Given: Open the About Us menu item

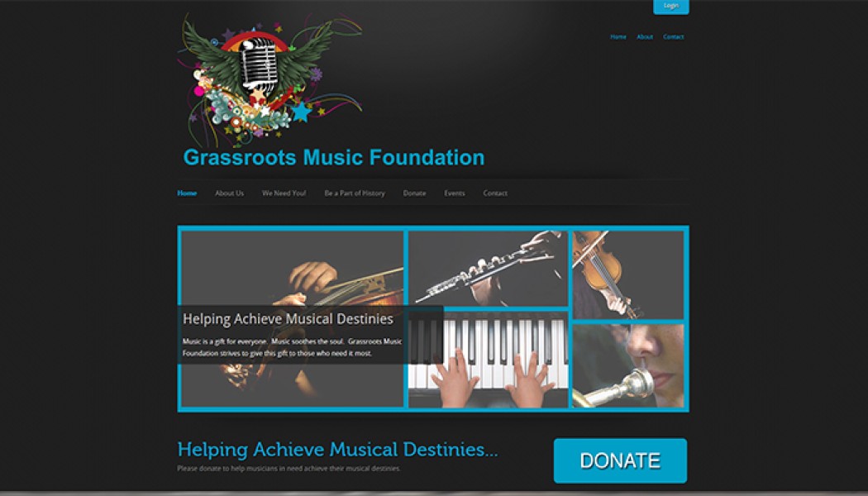Looking at the screenshot, I should click(x=229, y=193).
